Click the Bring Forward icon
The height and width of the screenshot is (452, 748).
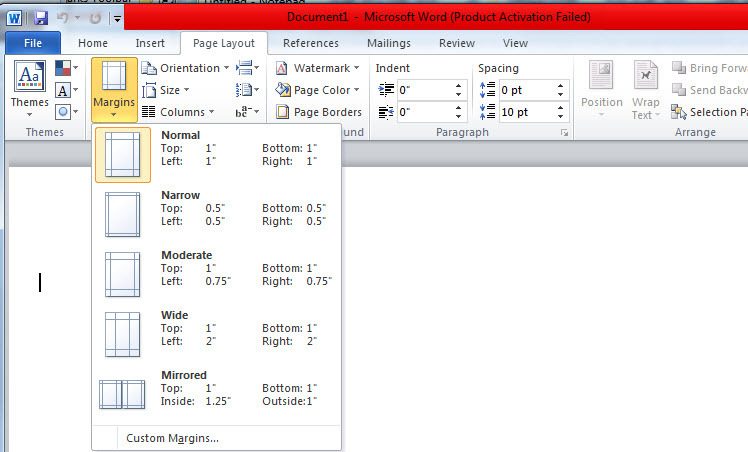click(x=678, y=68)
